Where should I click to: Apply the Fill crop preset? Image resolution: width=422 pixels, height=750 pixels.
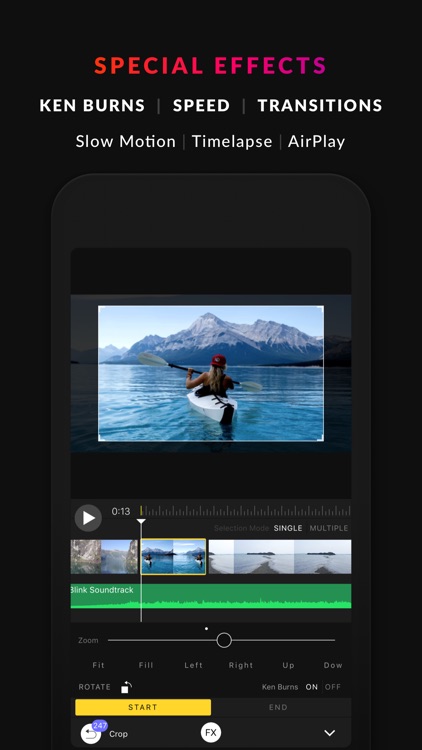146,665
